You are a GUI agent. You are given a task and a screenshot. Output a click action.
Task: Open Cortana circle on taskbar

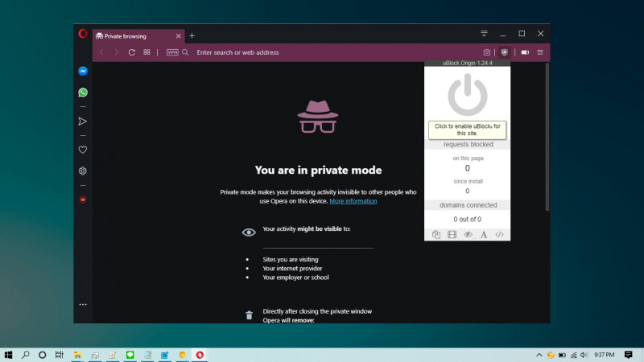tap(43, 355)
